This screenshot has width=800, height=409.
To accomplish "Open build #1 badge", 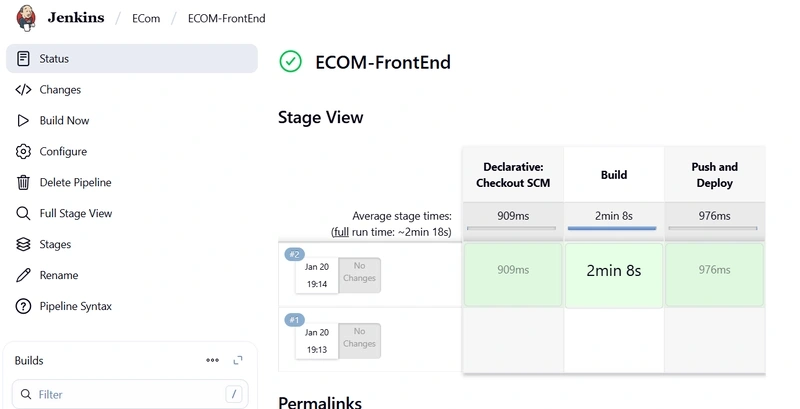I will (294, 320).
